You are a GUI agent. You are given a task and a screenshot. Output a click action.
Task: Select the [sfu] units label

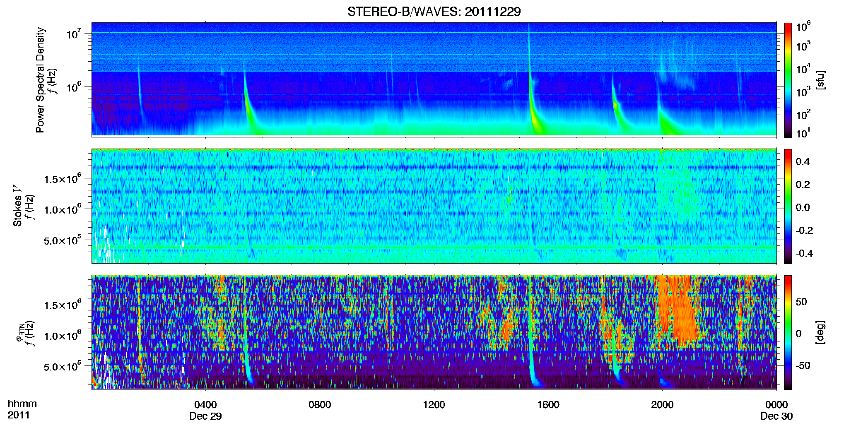[820, 80]
